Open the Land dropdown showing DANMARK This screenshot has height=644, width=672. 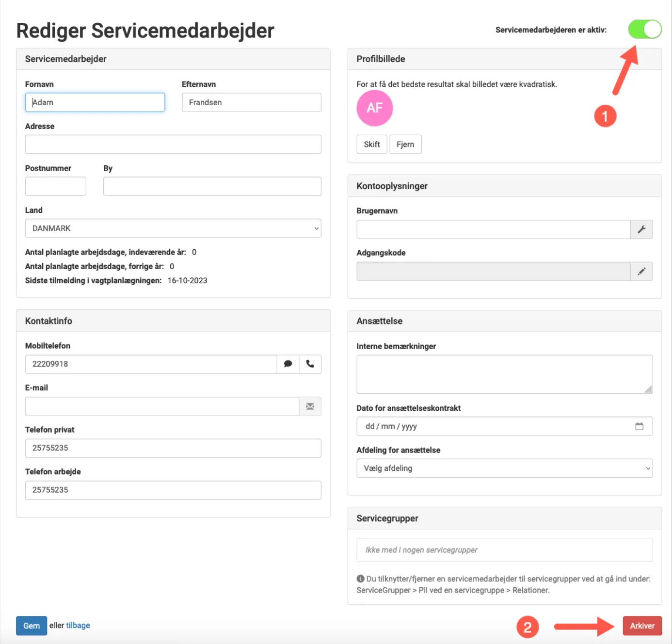click(173, 228)
